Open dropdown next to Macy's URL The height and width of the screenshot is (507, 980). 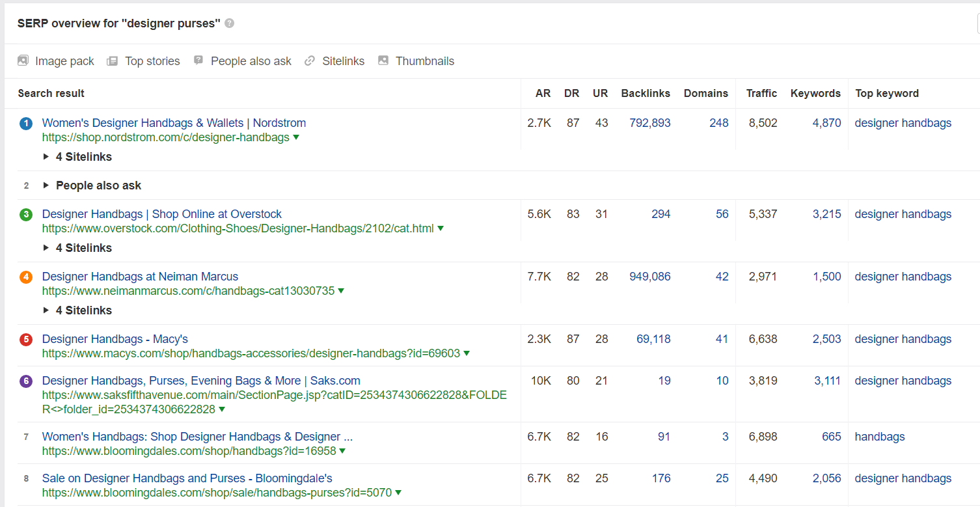point(467,353)
